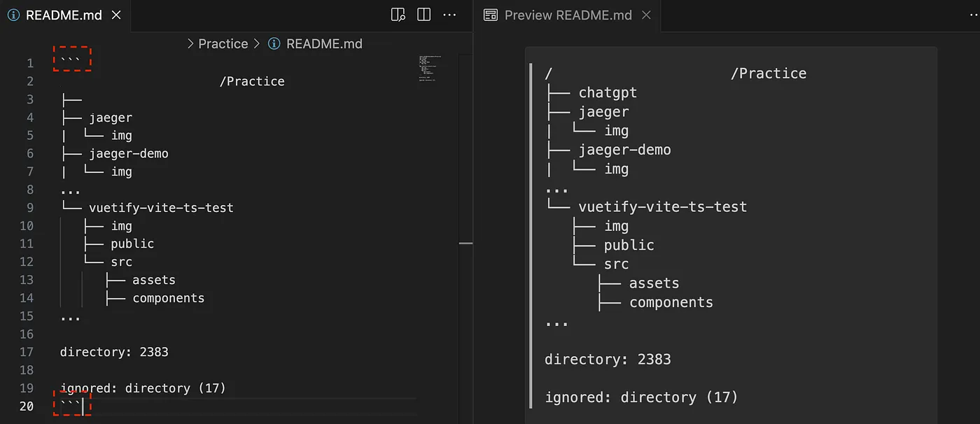
Task: Open preview to the side icon
Action: [x=398, y=15]
